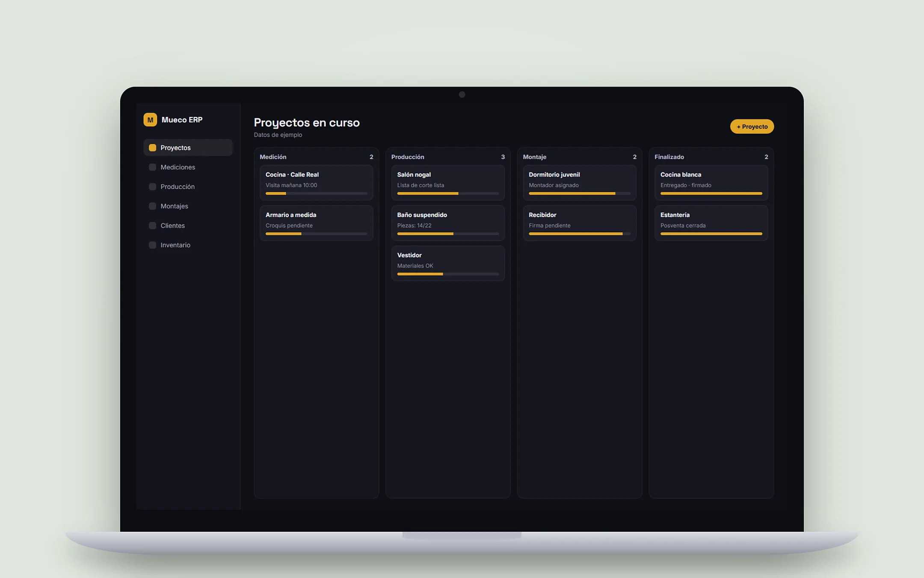The height and width of the screenshot is (578, 924).
Task: Click the square icon beside Montajes
Action: [x=152, y=206]
